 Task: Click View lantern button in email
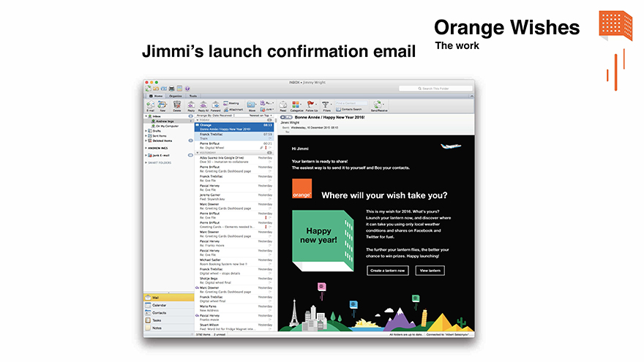tap(430, 271)
